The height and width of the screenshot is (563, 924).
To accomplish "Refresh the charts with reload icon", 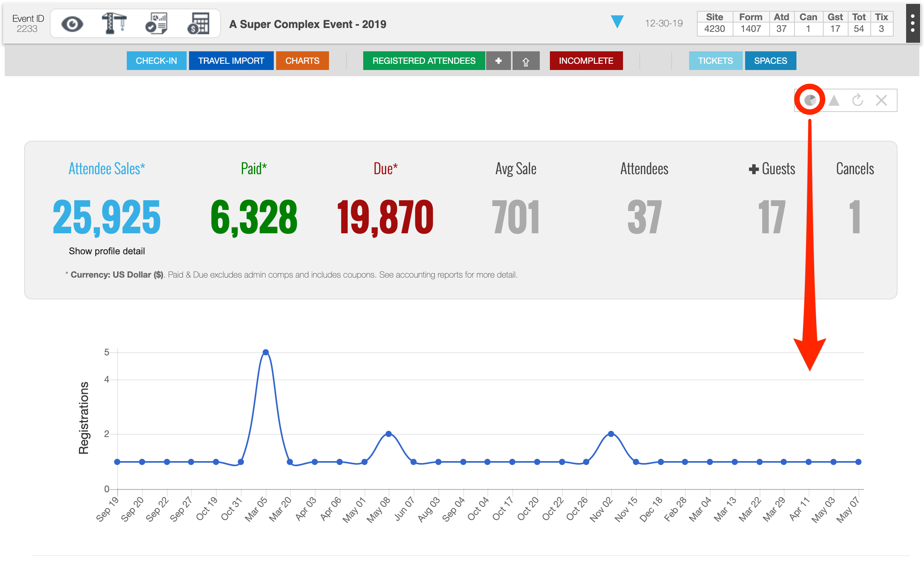I will tap(857, 100).
